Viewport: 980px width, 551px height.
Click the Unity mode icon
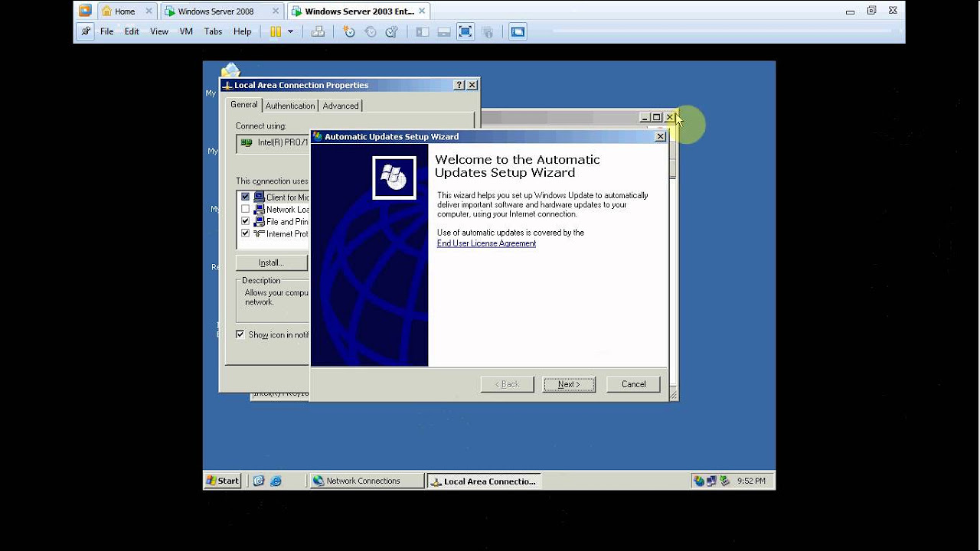(x=487, y=31)
